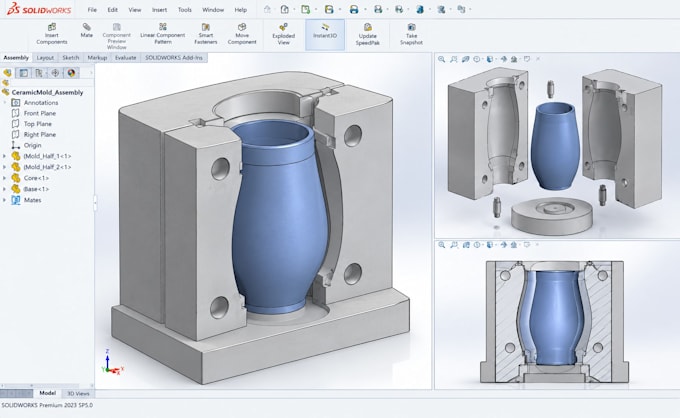Click the SOLIDWORKS logo

coord(39,9)
